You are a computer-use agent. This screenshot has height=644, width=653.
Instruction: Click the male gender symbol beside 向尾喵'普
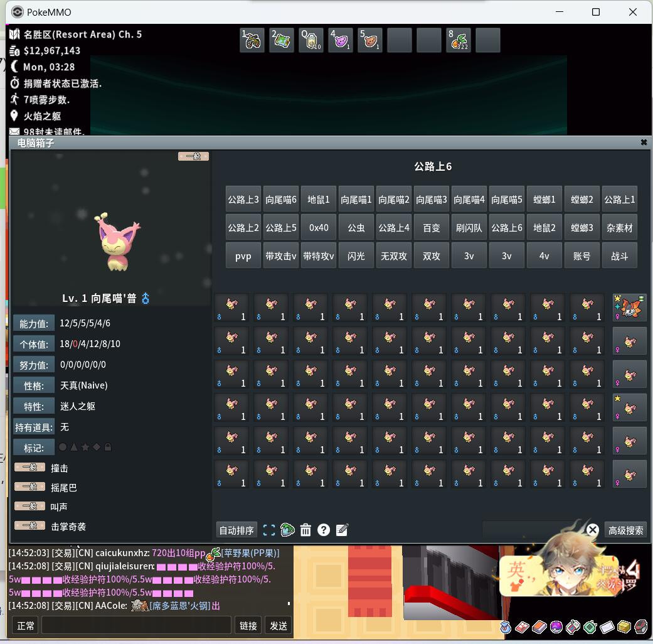pos(146,298)
